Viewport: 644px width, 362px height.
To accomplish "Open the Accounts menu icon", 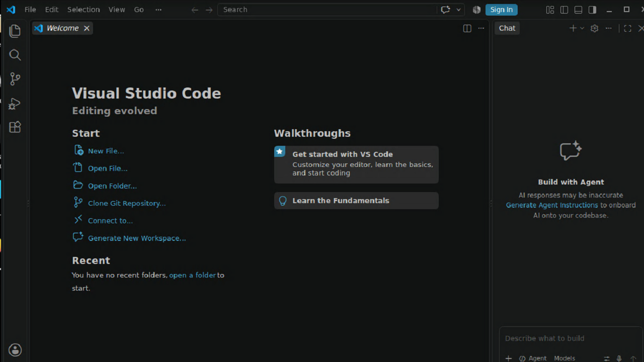I will point(15,350).
